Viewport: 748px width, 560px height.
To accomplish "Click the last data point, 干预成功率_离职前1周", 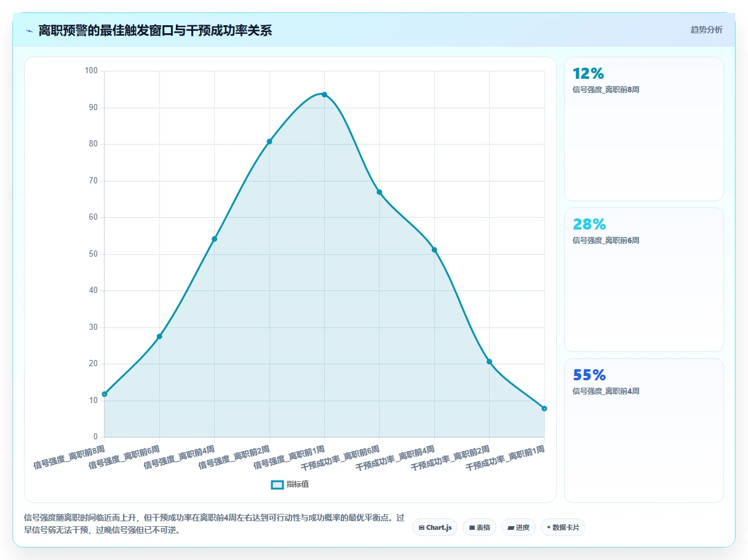I will pyautogui.click(x=544, y=409).
